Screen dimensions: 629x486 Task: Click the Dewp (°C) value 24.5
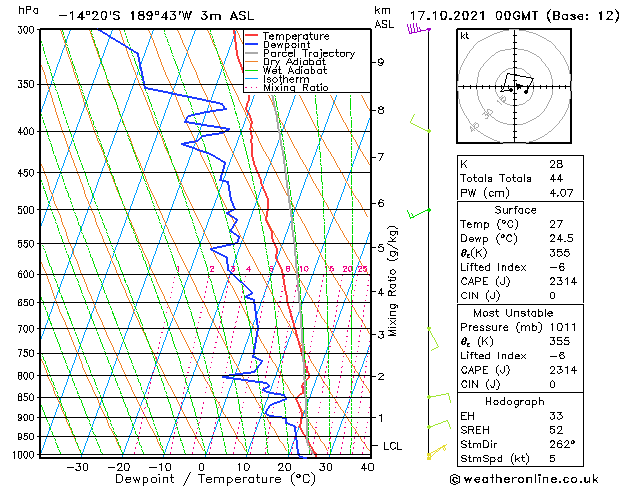tap(561, 238)
